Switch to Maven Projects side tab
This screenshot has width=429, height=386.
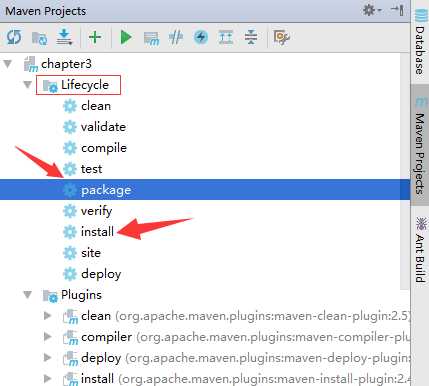(420, 145)
